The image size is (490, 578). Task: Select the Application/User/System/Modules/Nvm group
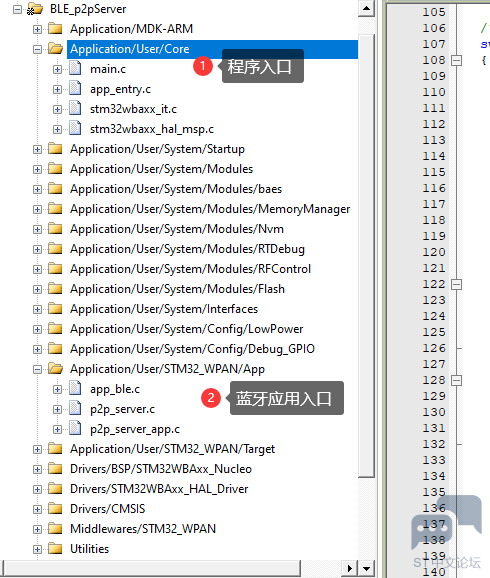pyautogui.click(x=177, y=229)
